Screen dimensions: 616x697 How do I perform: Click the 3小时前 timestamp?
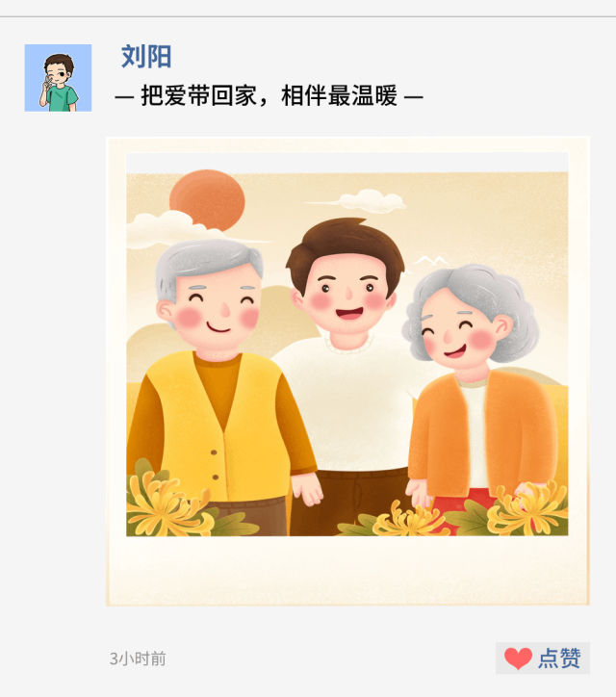pos(138,658)
